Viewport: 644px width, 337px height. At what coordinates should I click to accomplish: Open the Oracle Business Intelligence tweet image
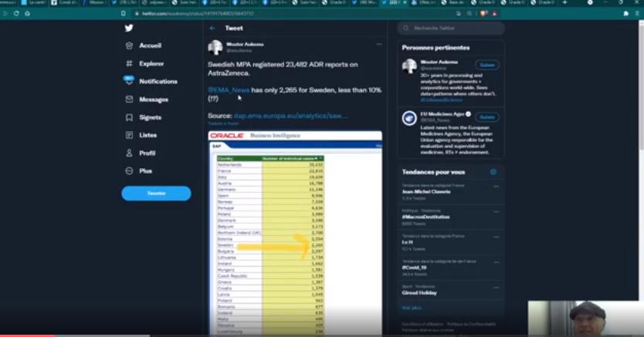(x=295, y=233)
